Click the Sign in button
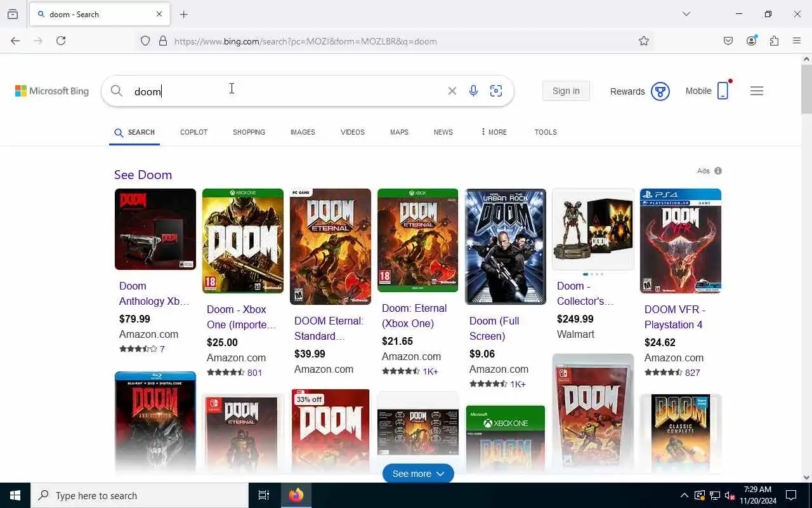812x508 pixels. click(x=566, y=91)
